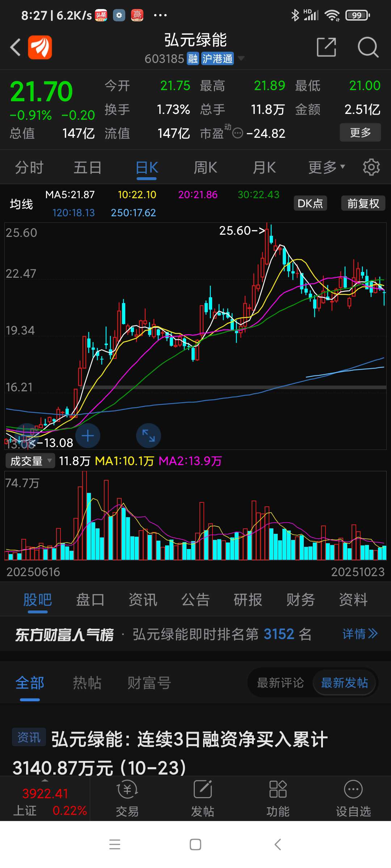391x868 pixels.
Task: Select 财富号 filter
Action: point(149,683)
